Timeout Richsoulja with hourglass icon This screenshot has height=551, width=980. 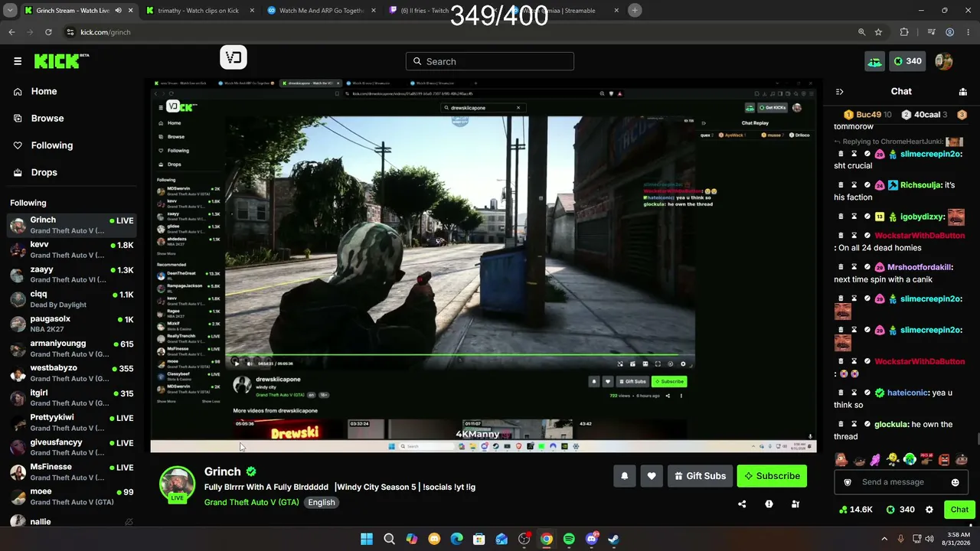[x=854, y=185]
